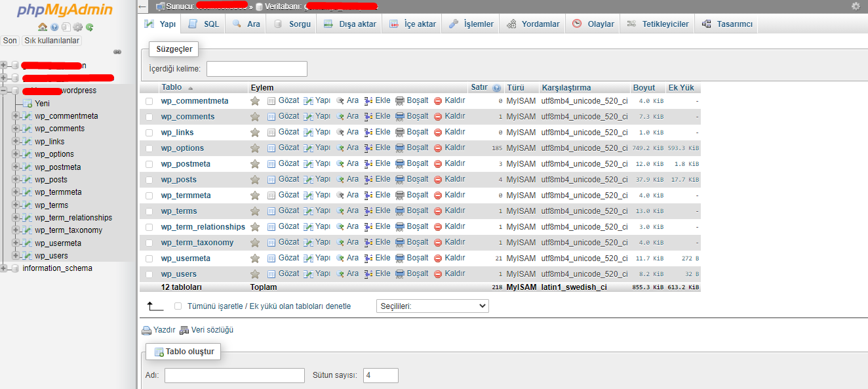
Task: Tick the checkbox for wp_comments row
Action: tap(149, 117)
